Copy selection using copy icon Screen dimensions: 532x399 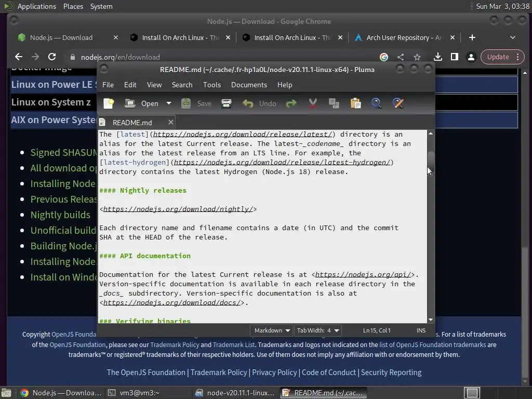pyautogui.click(x=334, y=103)
